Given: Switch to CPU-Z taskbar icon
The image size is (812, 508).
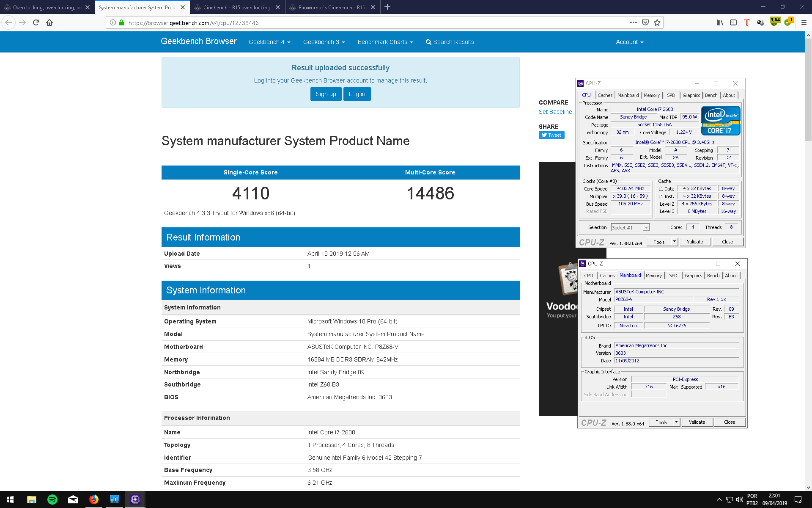Looking at the screenshot, I should (x=135, y=500).
